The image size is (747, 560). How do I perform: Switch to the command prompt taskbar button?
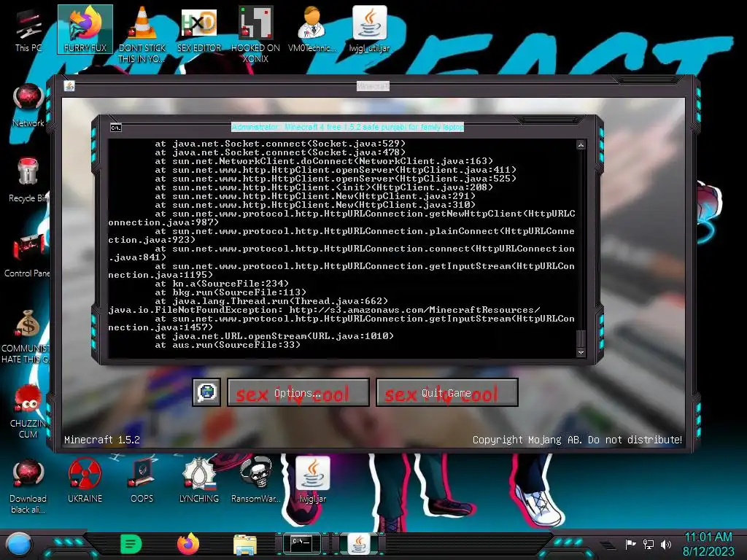(x=301, y=543)
